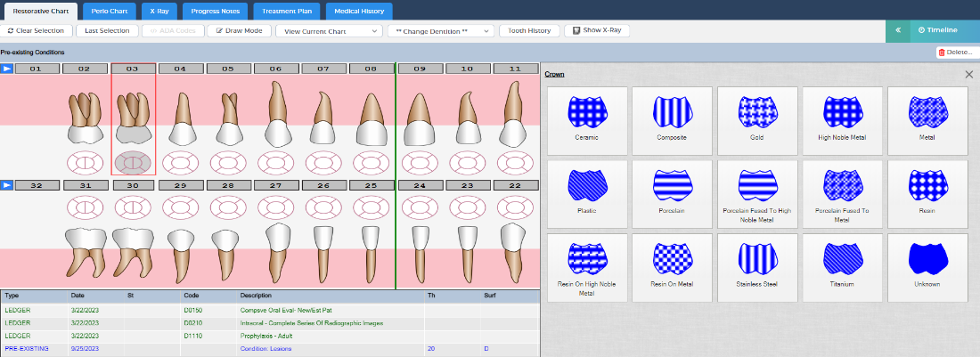Open the Change Dentition dropdown
Viewport: 980px width, 357px height.
[441, 31]
